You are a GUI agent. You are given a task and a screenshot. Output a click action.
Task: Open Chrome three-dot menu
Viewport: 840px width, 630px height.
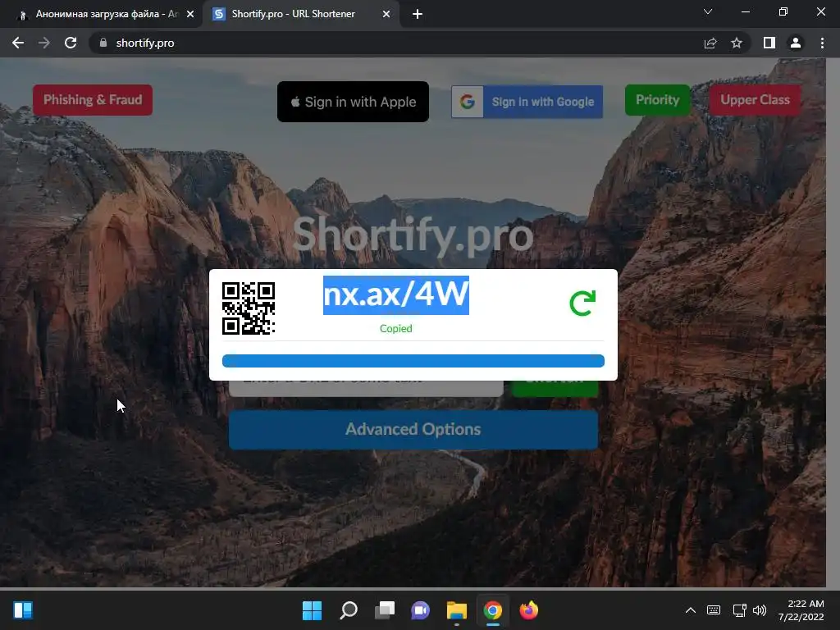(x=822, y=43)
